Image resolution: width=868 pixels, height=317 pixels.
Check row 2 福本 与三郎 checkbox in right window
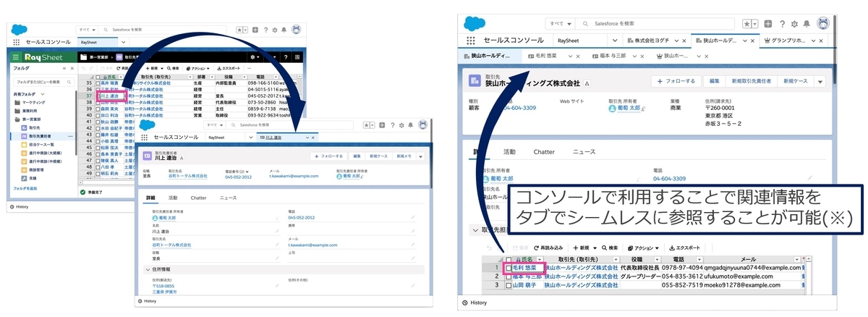pyautogui.click(x=508, y=276)
